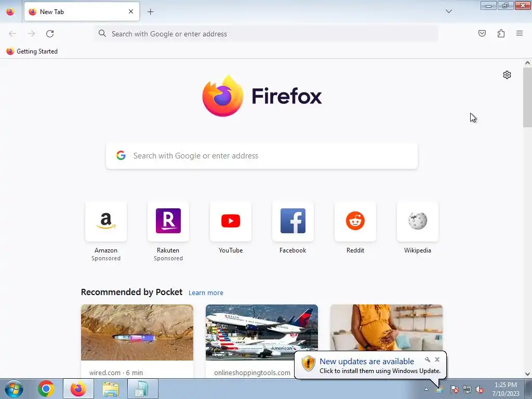The width and height of the screenshot is (532, 399).
Task: Restore down the Firefox window
Action: [x=505, y=5]
